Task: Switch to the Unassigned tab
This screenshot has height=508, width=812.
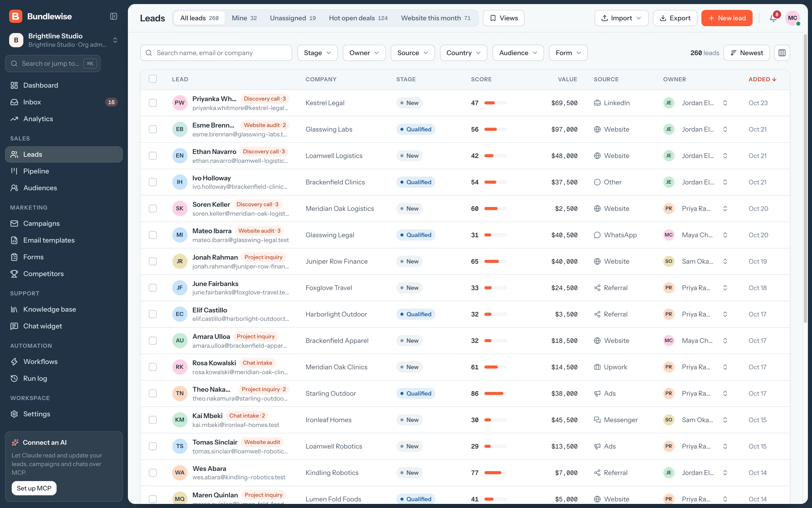Action: coord(293,18)
